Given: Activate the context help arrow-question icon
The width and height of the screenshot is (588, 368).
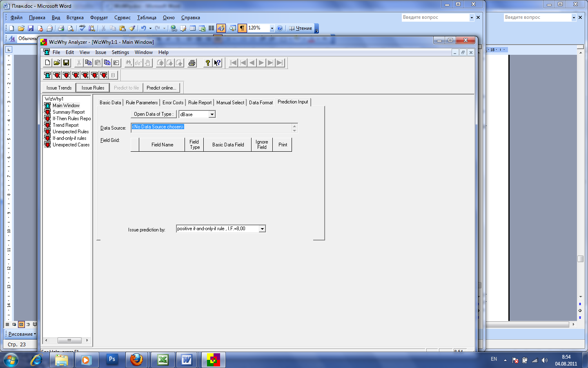Looking at the screenshot, I should [x=217, y=63].
